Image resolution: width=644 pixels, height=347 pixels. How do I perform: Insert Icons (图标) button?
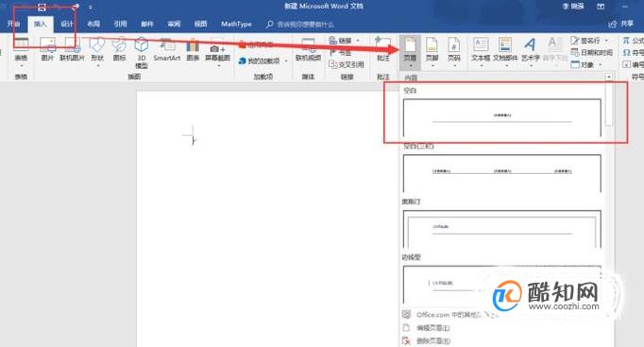click(x=120, y=49)
